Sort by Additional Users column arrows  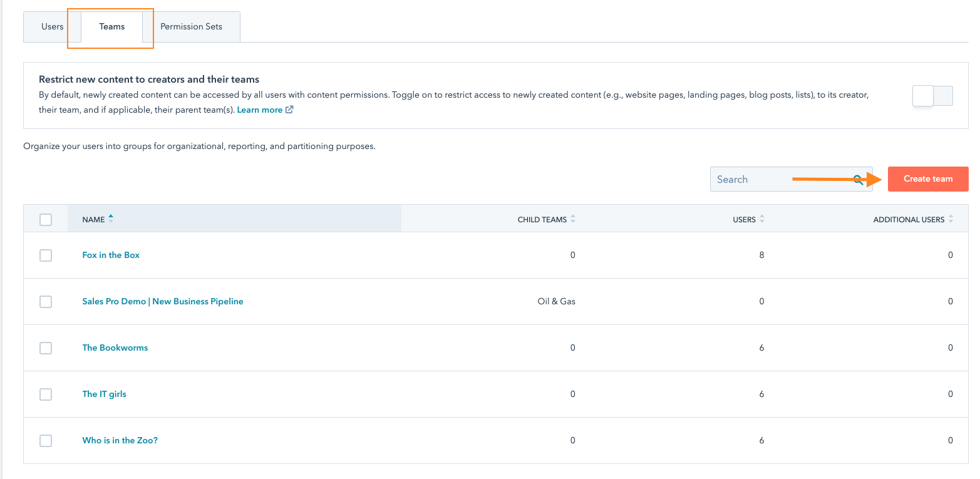coord(951,219)
